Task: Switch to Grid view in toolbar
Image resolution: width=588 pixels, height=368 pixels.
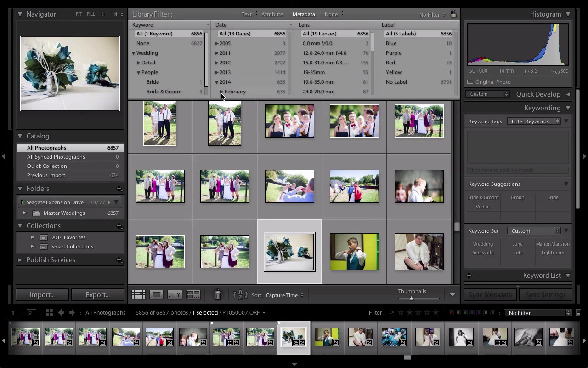Action: tap(138, 295)
